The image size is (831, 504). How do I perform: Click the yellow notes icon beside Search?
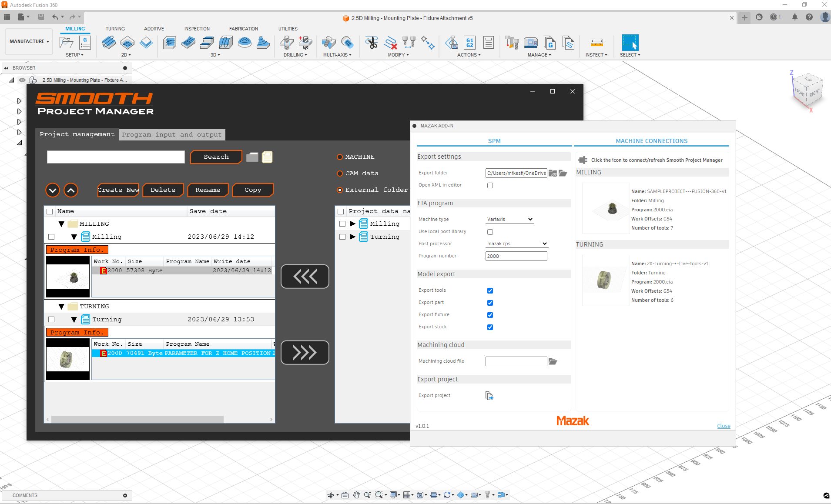click(x=267, y=157)
